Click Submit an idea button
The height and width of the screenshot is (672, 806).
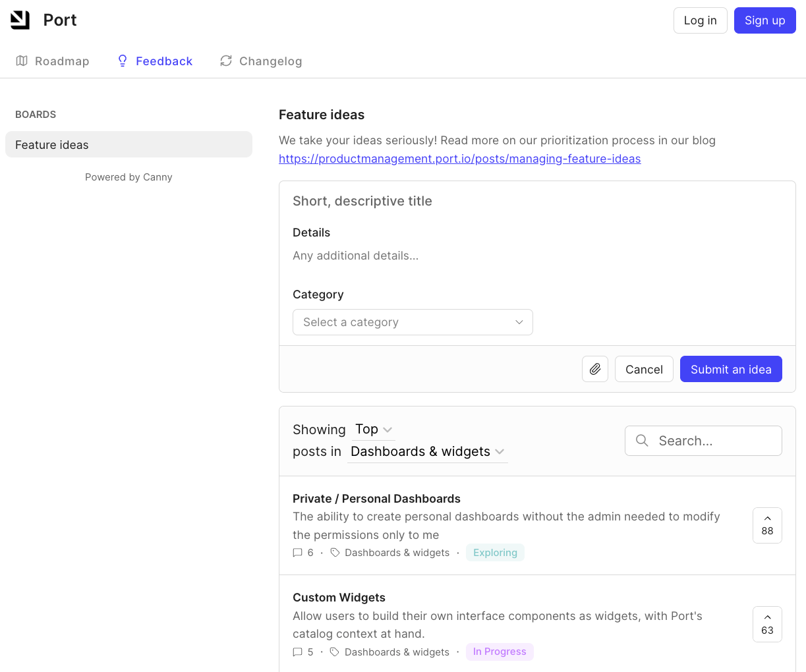[731, 369]
